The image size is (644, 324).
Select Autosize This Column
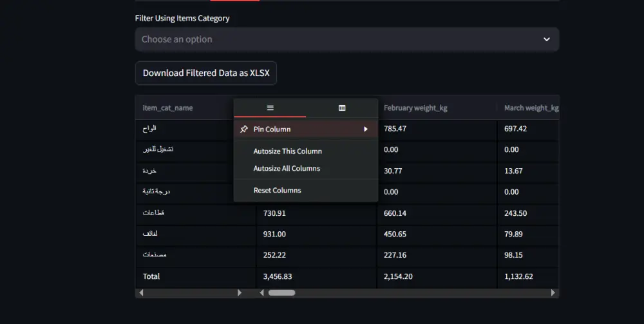point(287,151)
